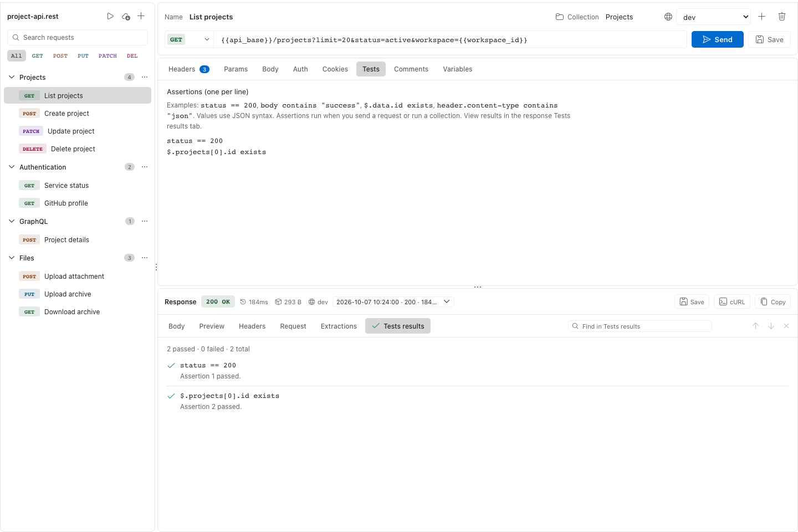Open the Cookies tab
The width and height of the screenshot is (798, 532).
tap(335, 69)
